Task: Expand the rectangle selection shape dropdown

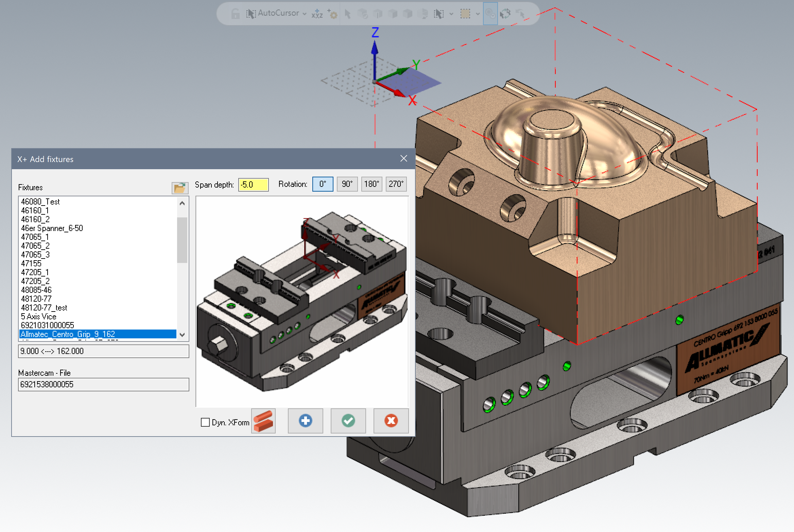Action: pyautogui.click(x=478, y=14)
